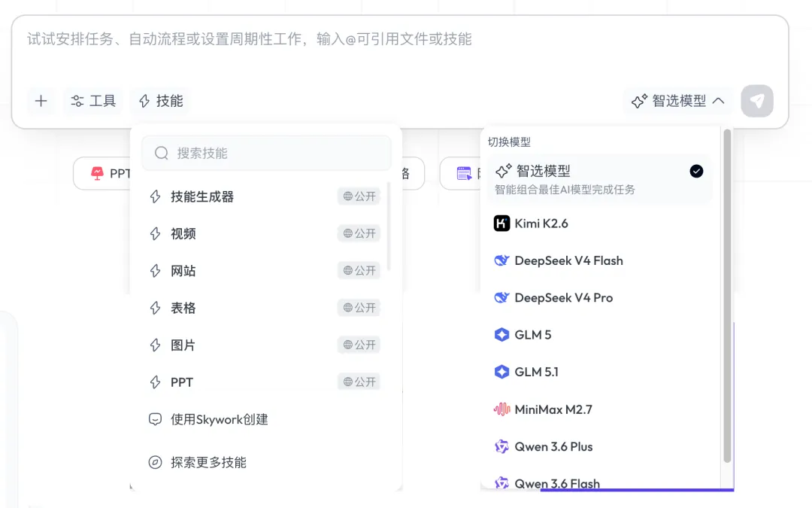Viewport: 812px width, 508px height.
Task: Click GLM 5 hexagon icon
Action: [x=501, y=335]
